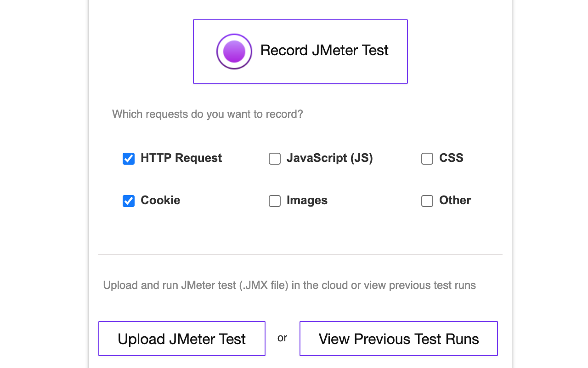Image resolution: width=588 pixels, height=368 pixels.
Task: Click the HTTP Request label
Action: tap(181, 158)
